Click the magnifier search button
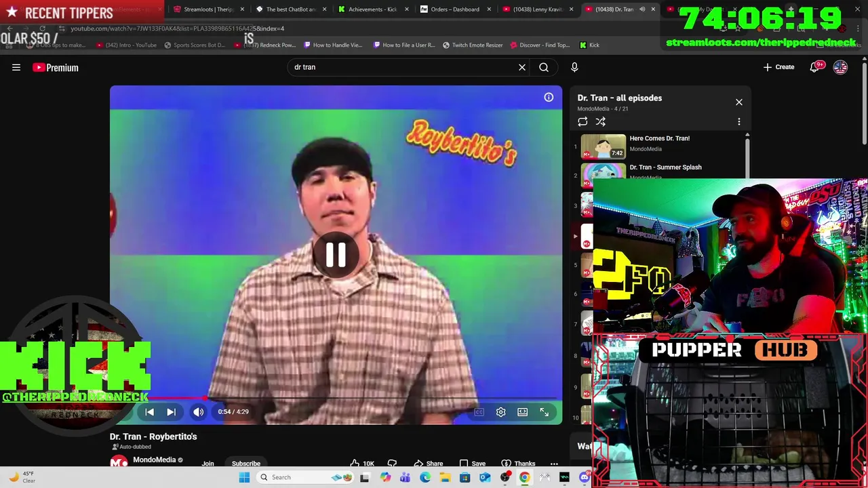Viewport: 868px width, 488px height. tap(544, 67)
